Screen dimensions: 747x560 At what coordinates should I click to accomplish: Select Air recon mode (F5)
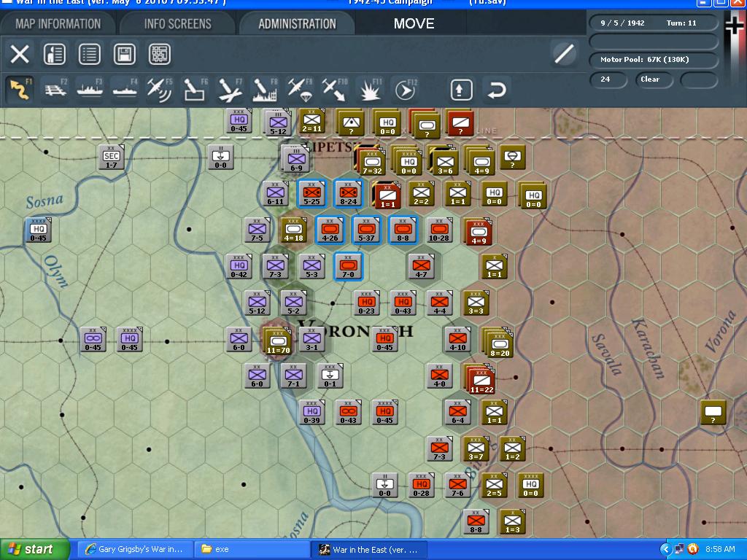pos(160,89)
